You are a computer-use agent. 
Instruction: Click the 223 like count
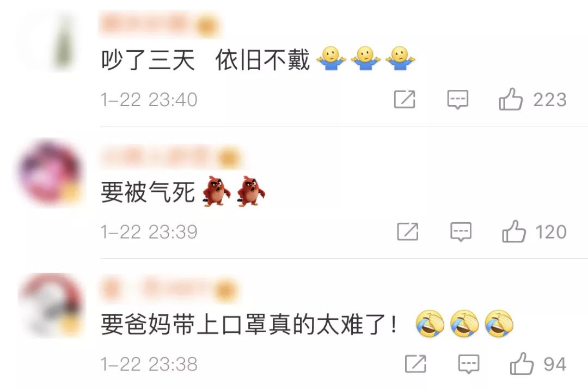pyautogui.click(x=550, y=100)
